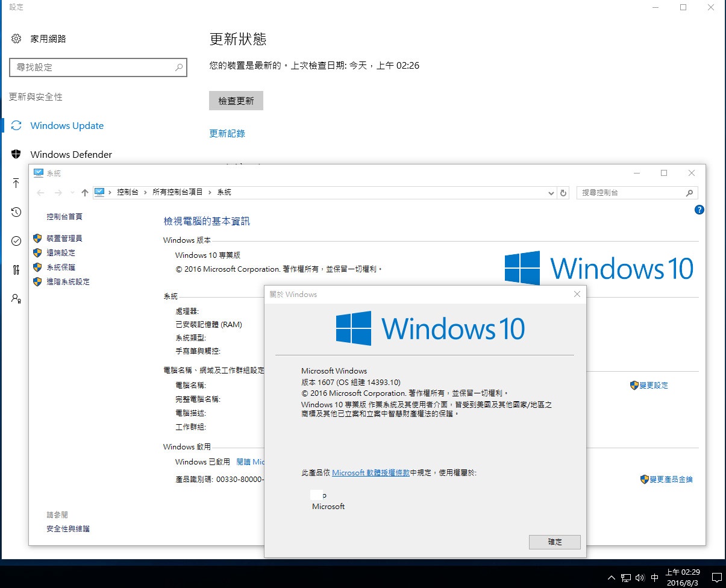Close the 關於 Windows dialog
Screen dimensions: 726x588
(577, 294)
